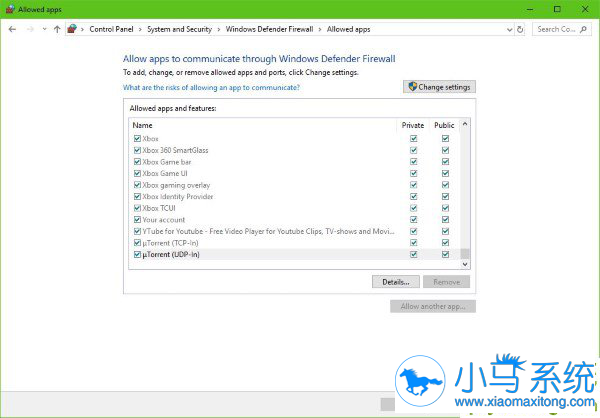Click the Details... button
This screenshot has width=600, height=418.
point(396,282)
